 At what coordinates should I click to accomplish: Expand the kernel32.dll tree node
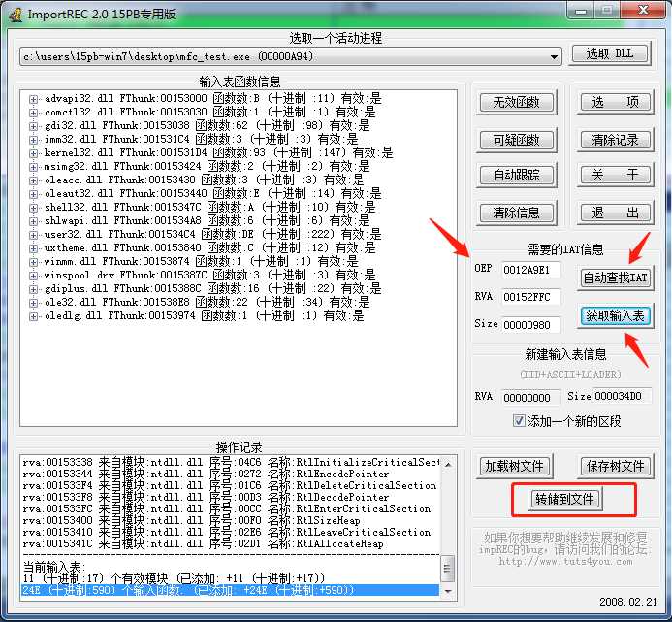tap(33, 153)
